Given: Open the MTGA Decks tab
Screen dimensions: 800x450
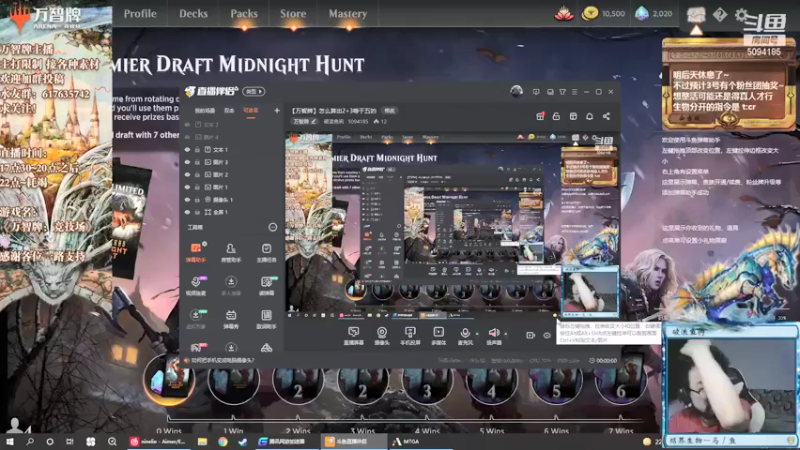Looking at the screenshot, I should click(x=193, y=14).
